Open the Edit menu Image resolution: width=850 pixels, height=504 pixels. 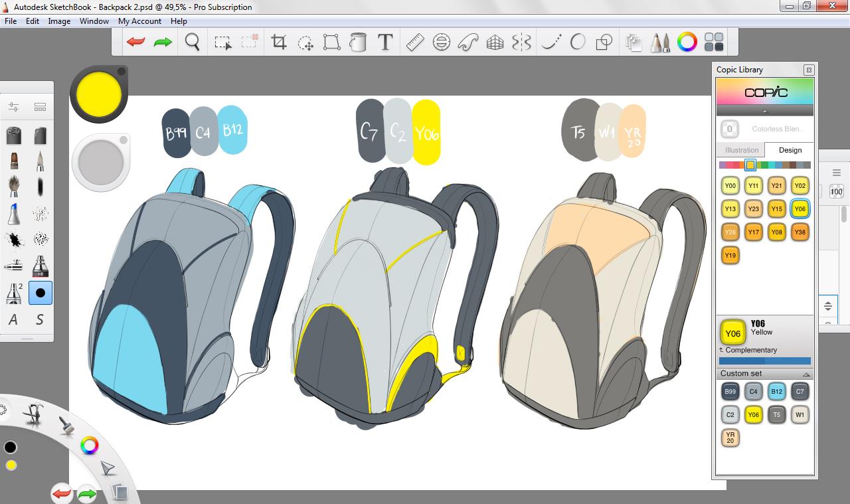click(x=33, y=21)
